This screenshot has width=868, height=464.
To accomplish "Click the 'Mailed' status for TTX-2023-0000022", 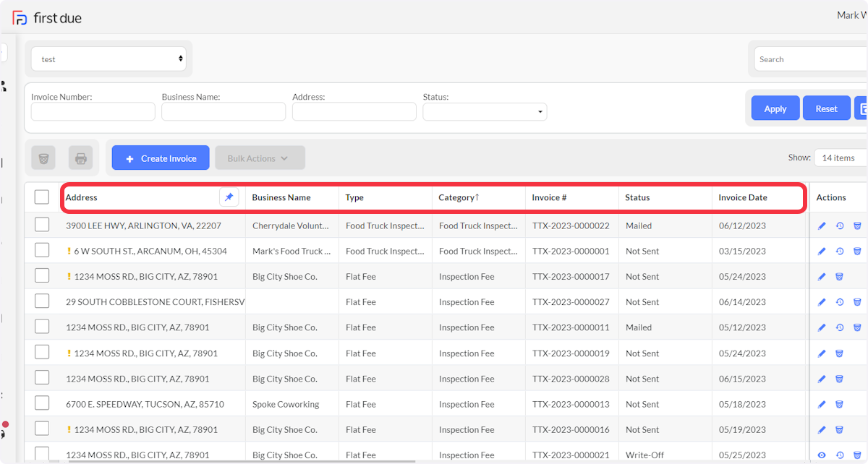I will [639, 225].
